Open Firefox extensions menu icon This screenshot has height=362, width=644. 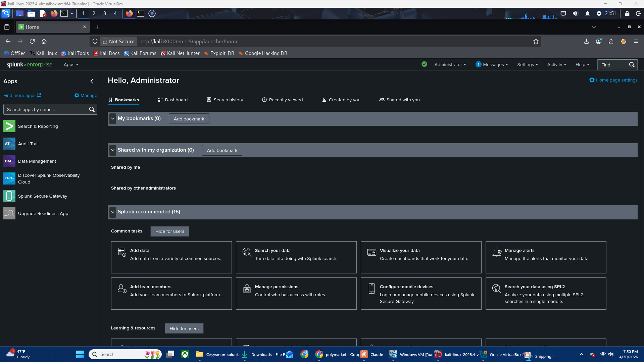click(x=611, y=41)
